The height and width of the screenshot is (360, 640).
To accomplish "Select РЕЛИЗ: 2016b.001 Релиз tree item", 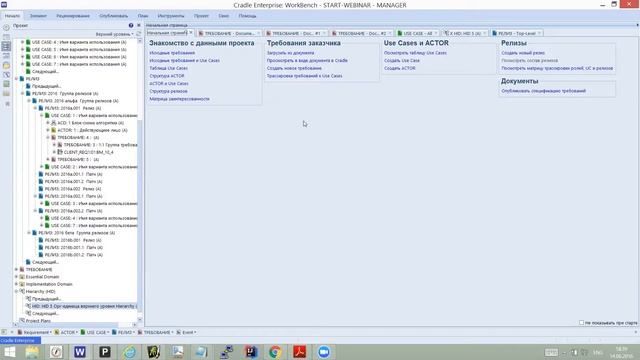I will [x=73, y=240].
